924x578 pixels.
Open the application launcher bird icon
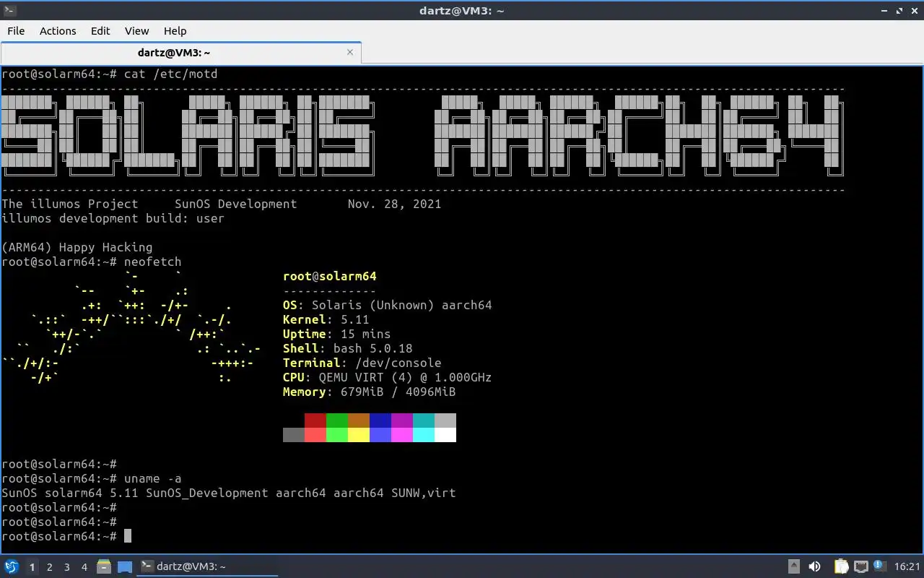12,566
